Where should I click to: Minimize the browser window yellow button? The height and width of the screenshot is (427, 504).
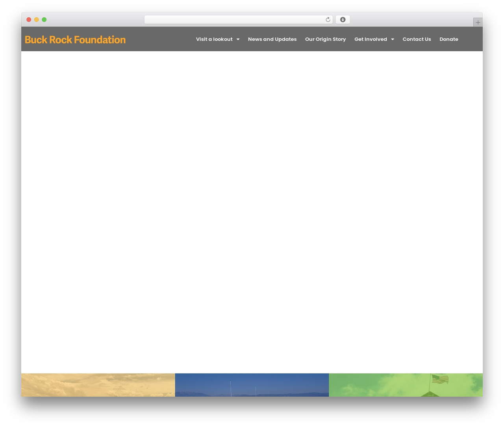[x=36, y=20]
